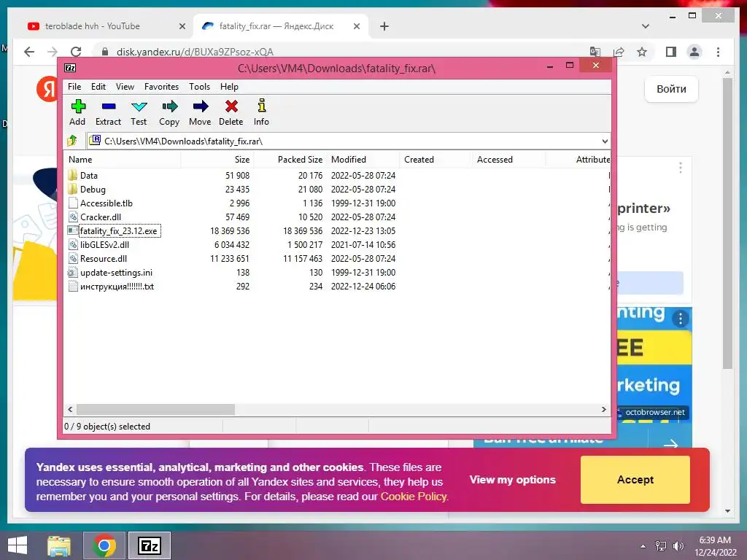Select the fatality_fix_23.12.exe file icon
The image size is (747, 560).
tap(72, 230)
